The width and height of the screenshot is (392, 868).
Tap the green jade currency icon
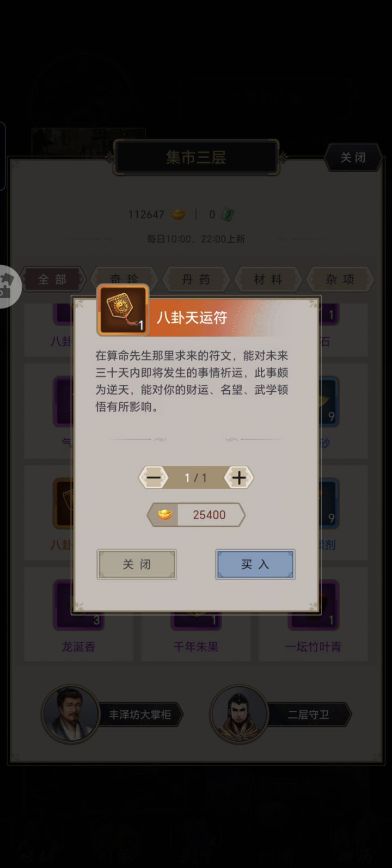coord(227,214)
